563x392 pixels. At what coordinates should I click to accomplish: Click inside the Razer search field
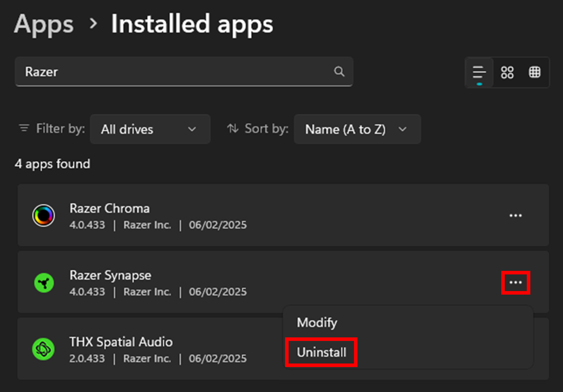[x=148, y=72]
